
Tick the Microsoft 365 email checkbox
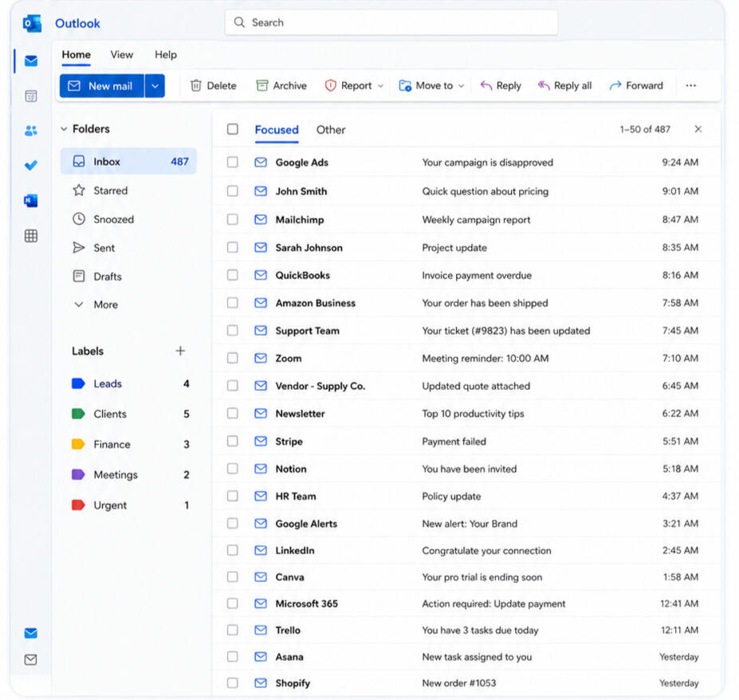232,604
